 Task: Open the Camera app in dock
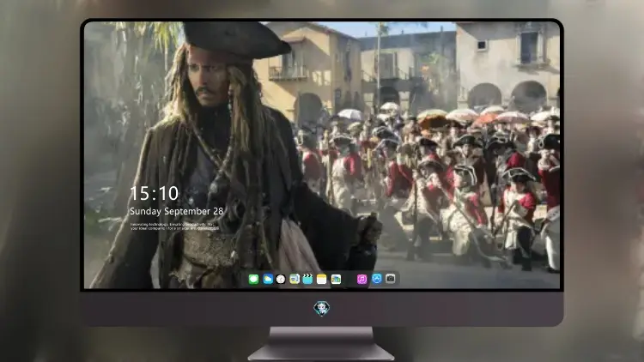tap(391, 279)
